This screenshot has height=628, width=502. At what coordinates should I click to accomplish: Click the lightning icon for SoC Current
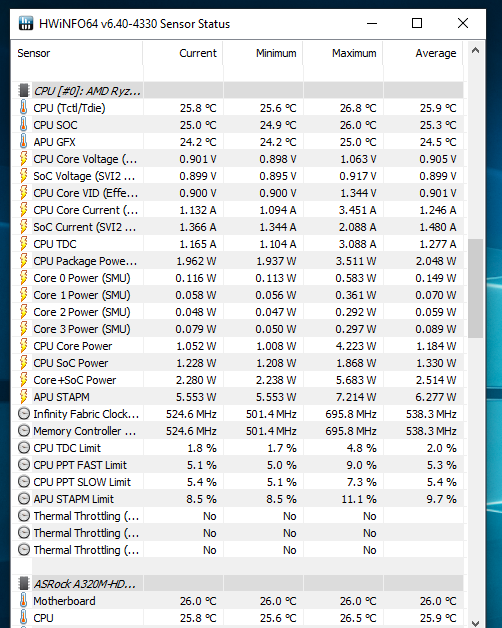pyautogui.click(x=24, y=227)
